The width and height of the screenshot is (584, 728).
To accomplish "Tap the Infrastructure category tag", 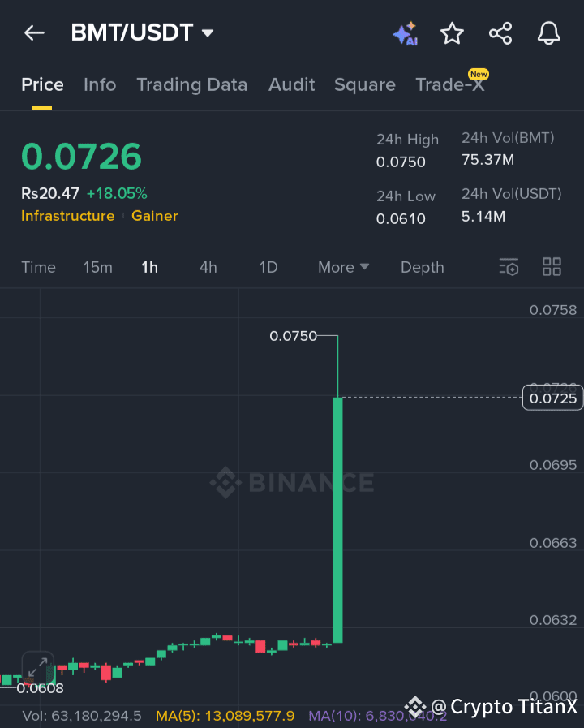I will point(67,216).
